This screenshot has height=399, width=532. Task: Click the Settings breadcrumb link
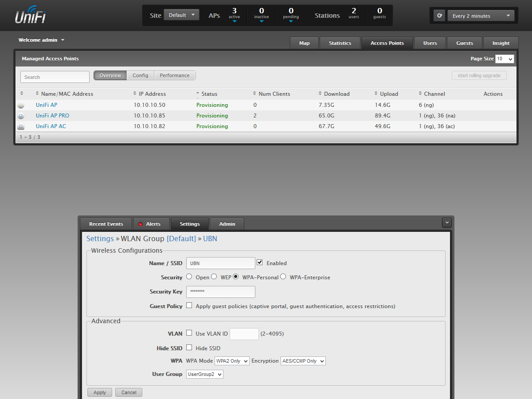100,239
